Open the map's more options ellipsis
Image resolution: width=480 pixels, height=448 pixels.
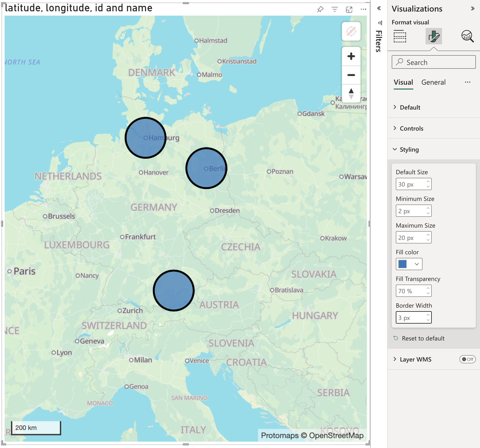coord(363,9)
